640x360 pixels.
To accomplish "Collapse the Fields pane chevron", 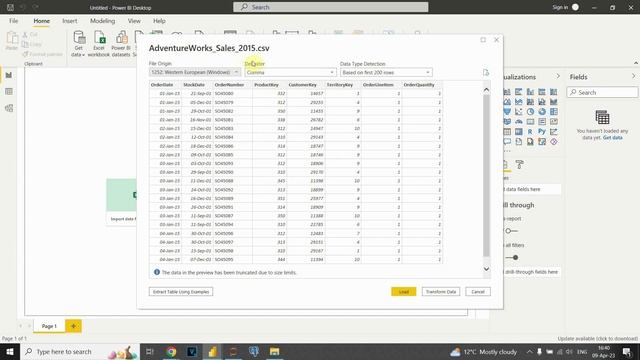I will pos(633,76).
